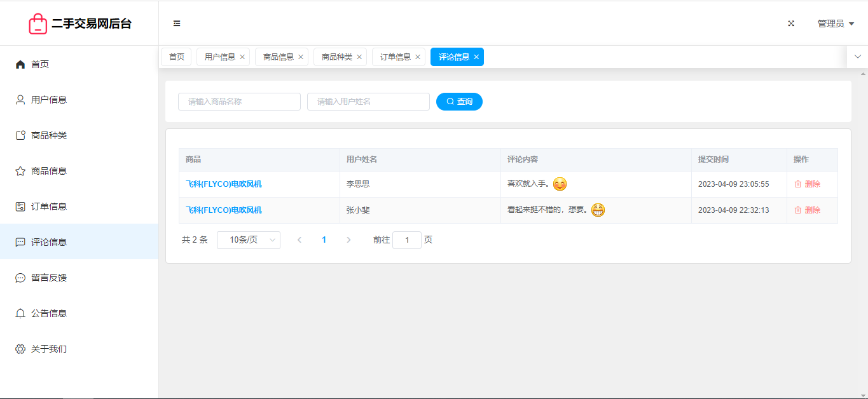Image resolution: width=868 pixels, height=399 pixels.
Task: Click the sidebar collapse hamburger icon
Action: click(177, 24)
